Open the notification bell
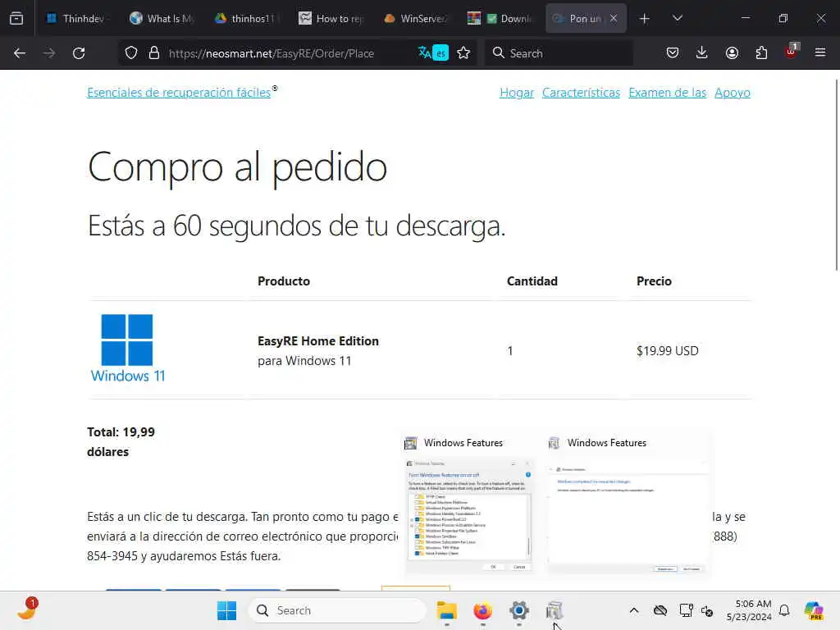This screenshot has width=840, height=630. click(784, 610)
